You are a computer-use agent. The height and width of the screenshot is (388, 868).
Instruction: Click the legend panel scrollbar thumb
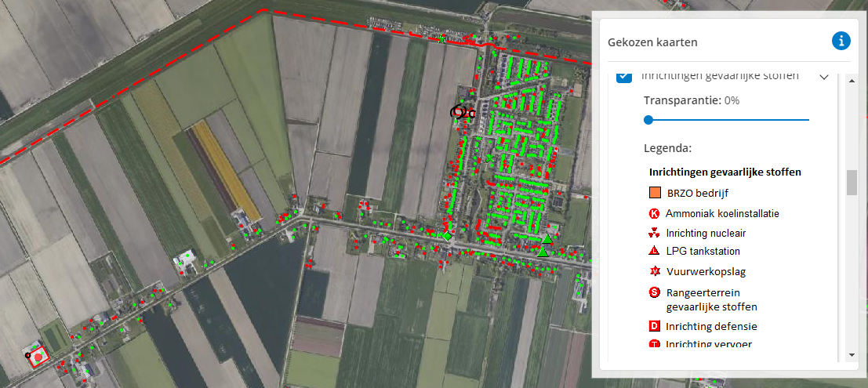click(x=852, y=182)
